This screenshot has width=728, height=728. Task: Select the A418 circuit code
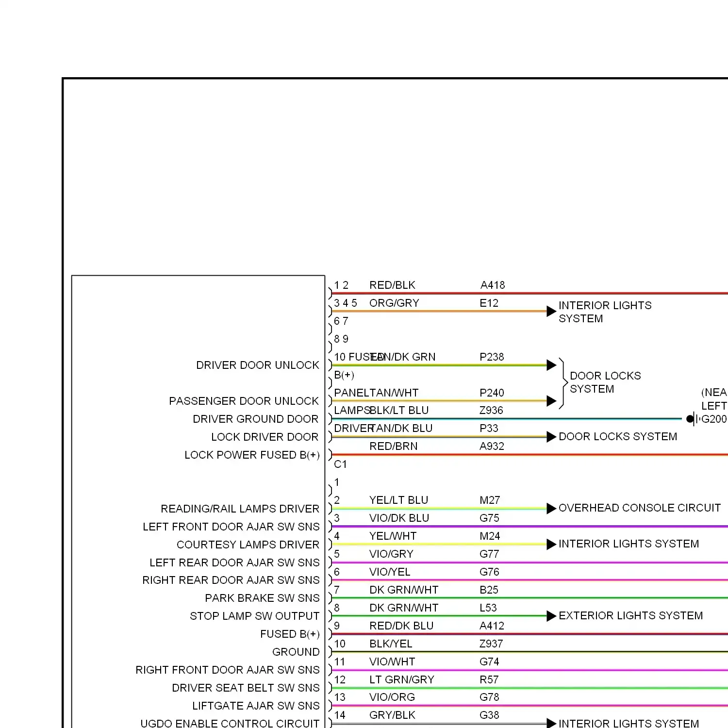tap(493, 285)
